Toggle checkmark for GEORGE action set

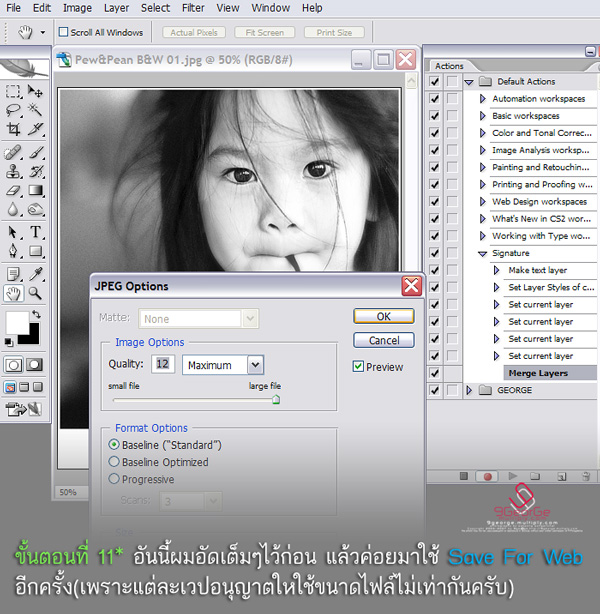pyautogui.click(x=434, y=390)
